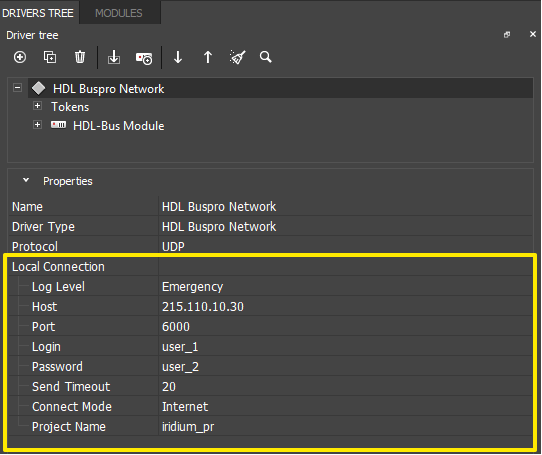Undock the Driver tree panel
Viewport: 542px width, 455px height.
pyautogui.click(x=507, y=35)
